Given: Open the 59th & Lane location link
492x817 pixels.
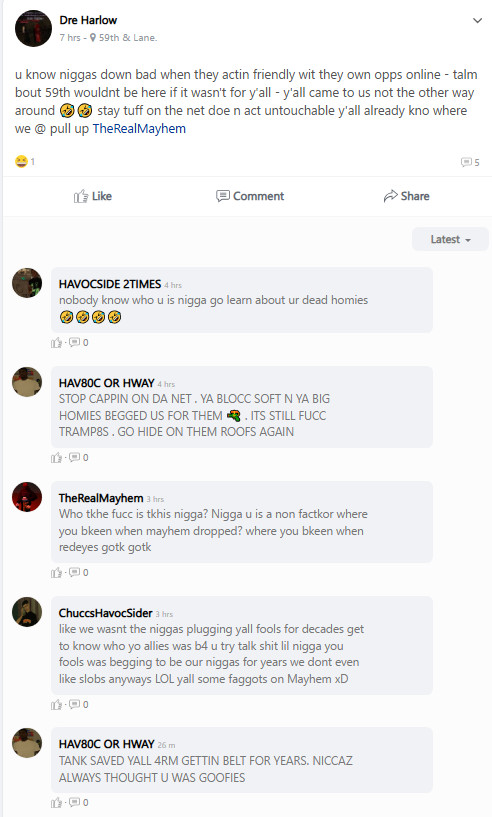Looking at the screenshot, I should [128, 38].
